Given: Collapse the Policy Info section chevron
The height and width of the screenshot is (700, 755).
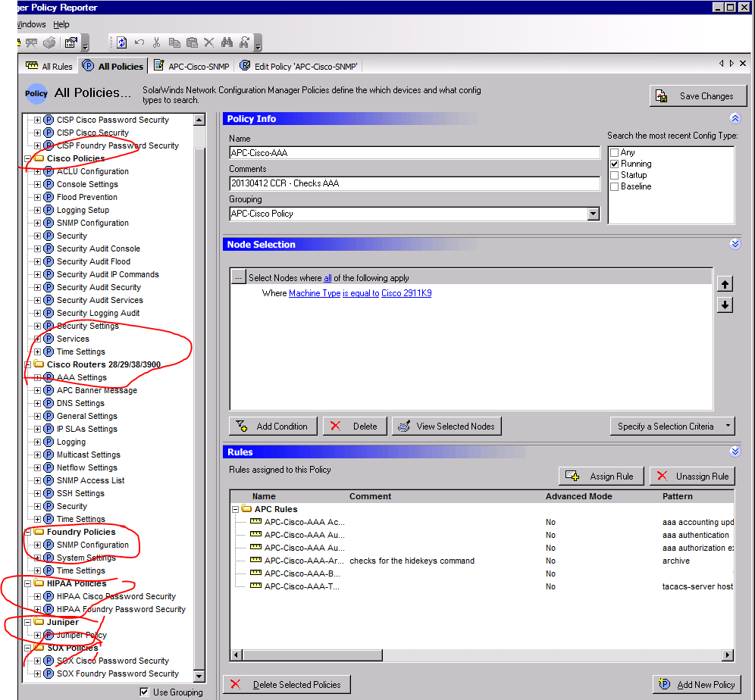Looking at the screenshot, I should coord(735,118).
